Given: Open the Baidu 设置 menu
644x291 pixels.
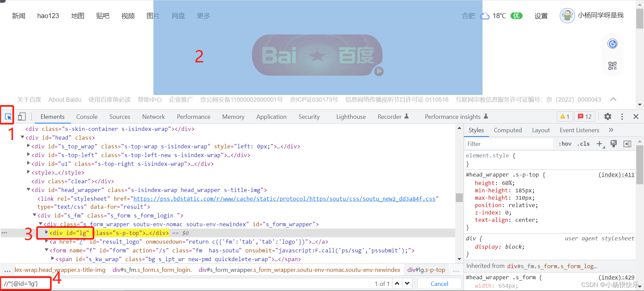Looking at the screenshot, I should [x=541, y=16].
